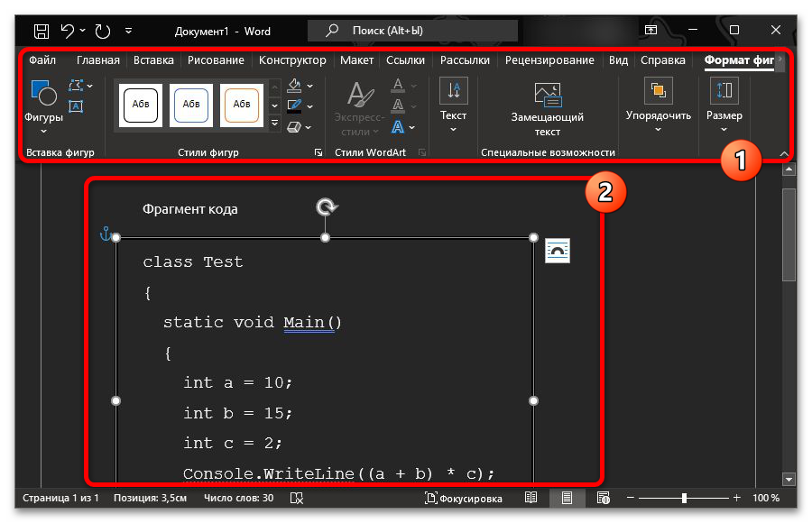
Task: Open the Рассылки tab
Action: coord(465,60)
